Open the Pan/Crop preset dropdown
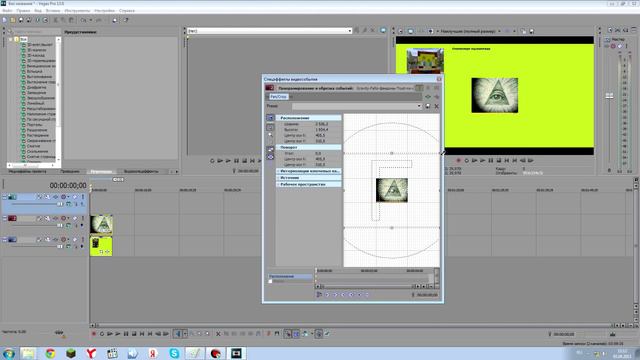Image resolution: width=640 pixels, height=360 pixels. pyautogui.click(x=419, y=106)
